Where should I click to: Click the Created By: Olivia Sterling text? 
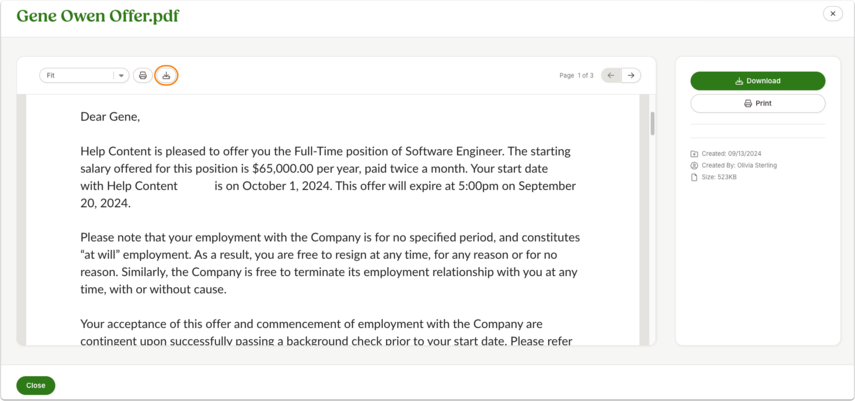738,165
